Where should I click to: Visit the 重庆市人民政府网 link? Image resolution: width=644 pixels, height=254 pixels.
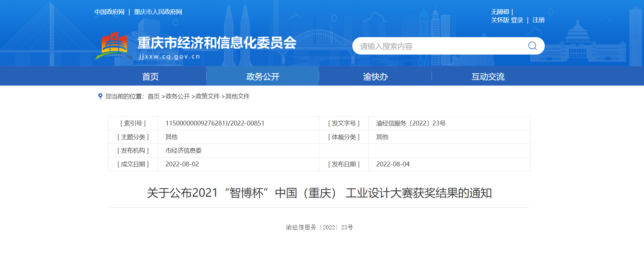point(158,12)
